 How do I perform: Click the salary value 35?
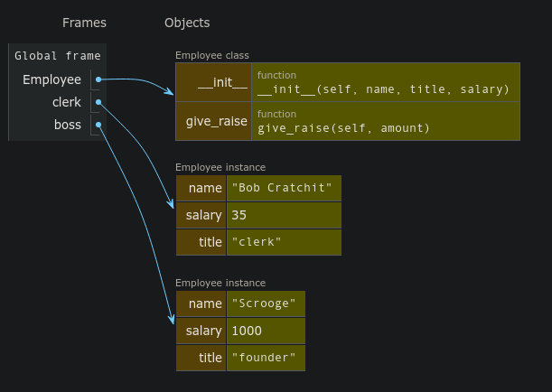(x=239, y=215)
